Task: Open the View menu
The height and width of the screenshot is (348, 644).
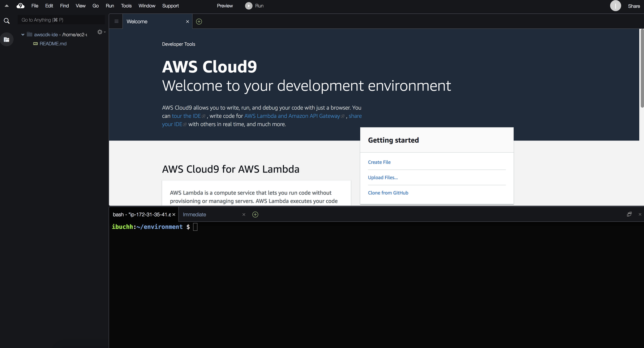Action: [81, 6]
